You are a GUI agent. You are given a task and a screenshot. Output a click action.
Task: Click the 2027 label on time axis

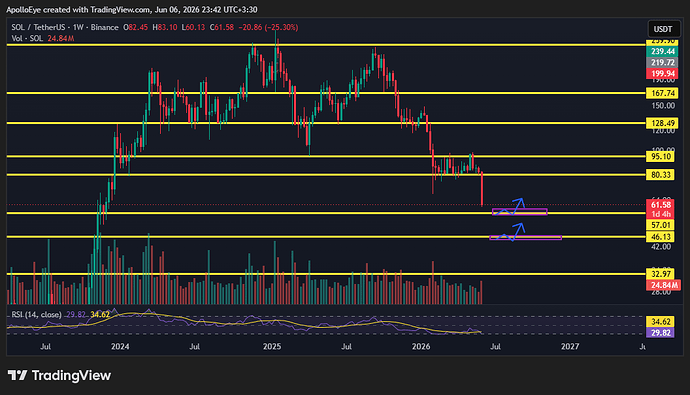[570, 347]
